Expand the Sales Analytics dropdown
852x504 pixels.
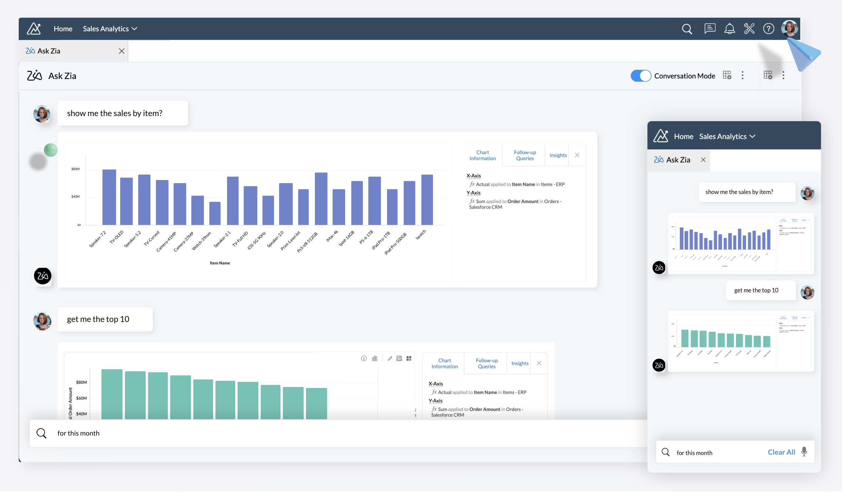pyautogui.click(x=110, y=29)
